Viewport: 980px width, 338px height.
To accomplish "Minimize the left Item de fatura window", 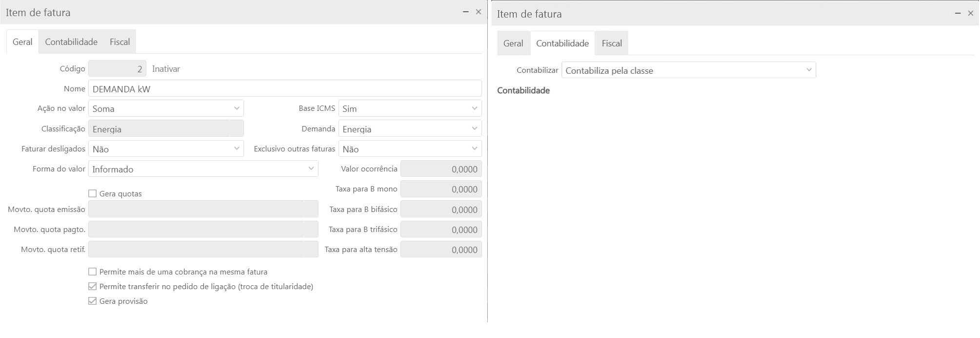I will [465, 12].
